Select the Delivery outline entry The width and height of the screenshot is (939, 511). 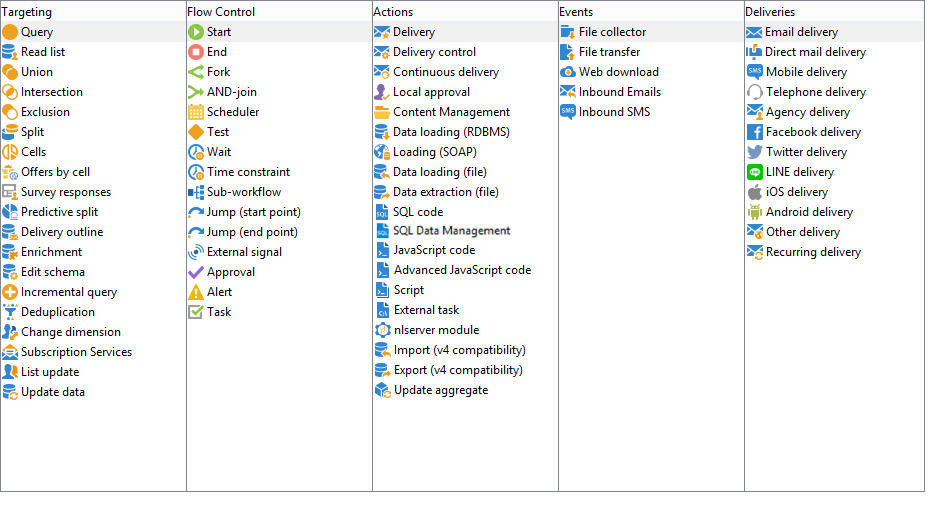click(x=62, y=232)
